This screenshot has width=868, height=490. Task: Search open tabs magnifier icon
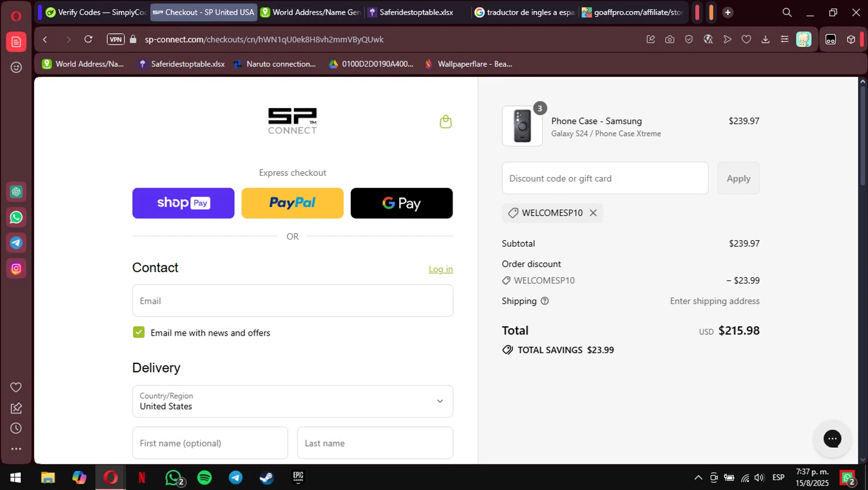click(787, 12)
